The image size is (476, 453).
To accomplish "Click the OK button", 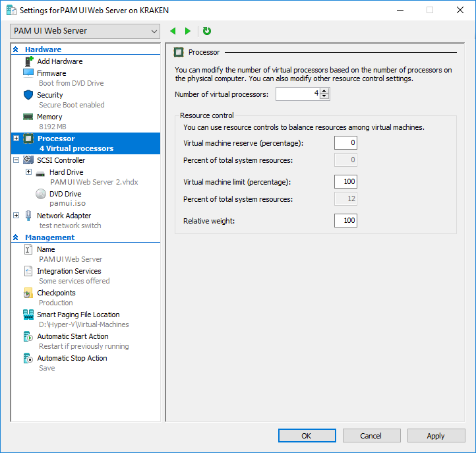I will pos(307,436).
